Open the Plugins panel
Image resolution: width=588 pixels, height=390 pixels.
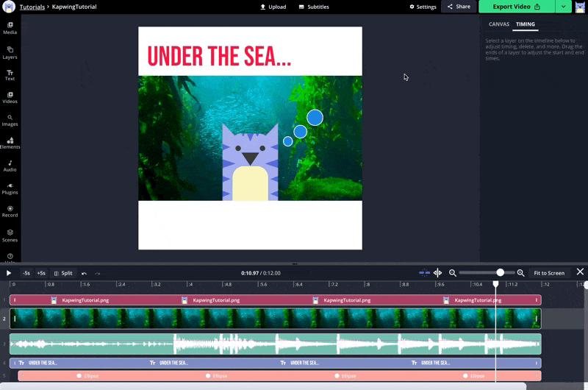click(x=10, y=188)
